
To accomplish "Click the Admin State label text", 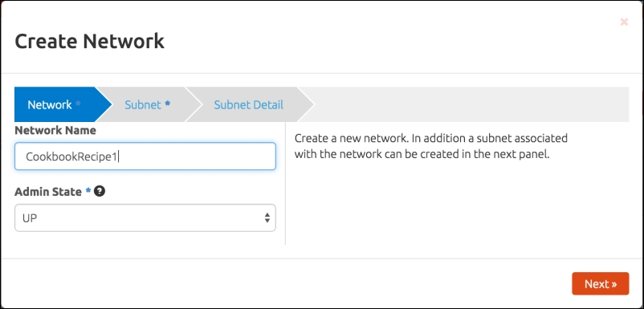I will click(48, 192).
